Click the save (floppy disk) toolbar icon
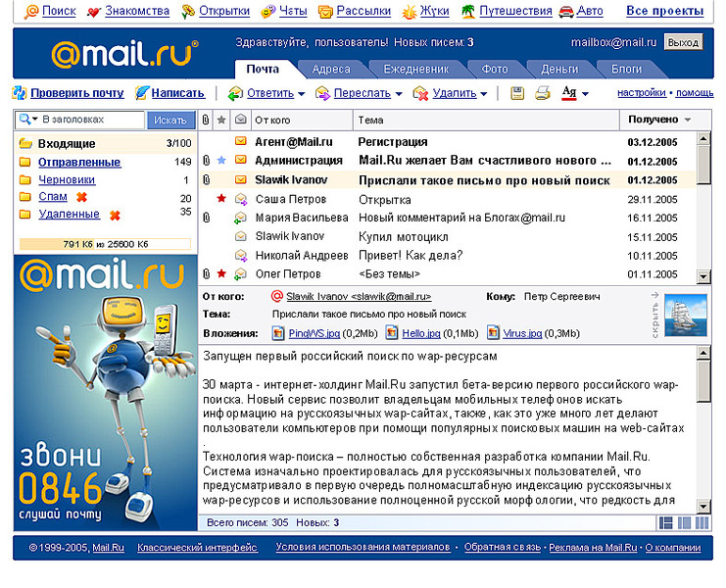Viewport: 726px width, 588px height. tap(517, 93)
